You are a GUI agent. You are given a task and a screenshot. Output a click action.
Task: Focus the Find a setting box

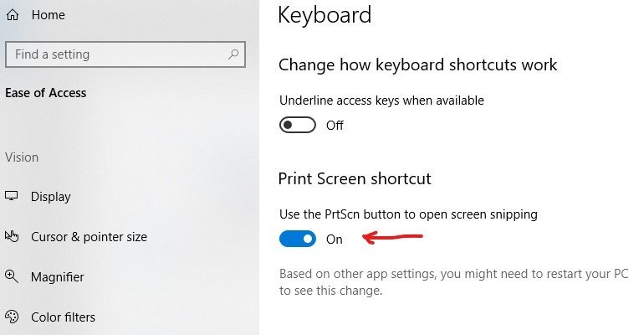tap(125, 54)
